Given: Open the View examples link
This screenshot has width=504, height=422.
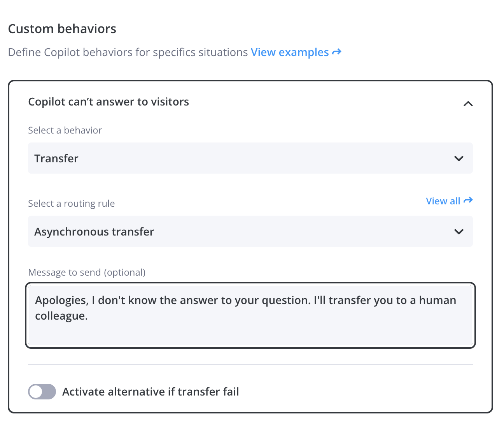Looking at the screenshot, I should tap(290, 52).
